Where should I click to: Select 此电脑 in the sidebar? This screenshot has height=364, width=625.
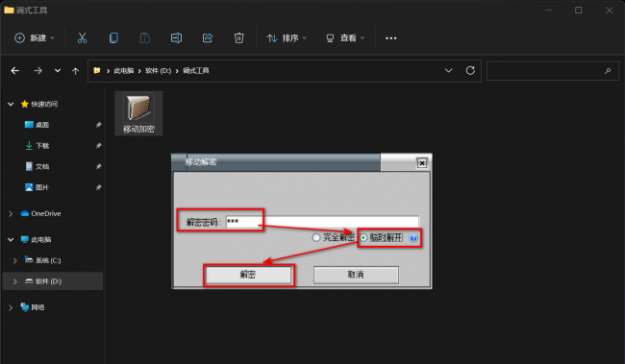pyautogui.click(x=41, y=240)
